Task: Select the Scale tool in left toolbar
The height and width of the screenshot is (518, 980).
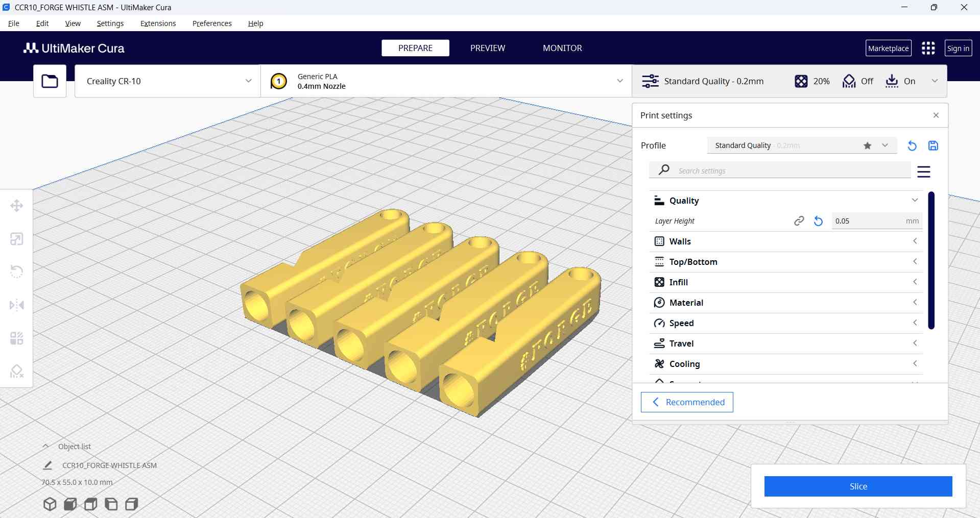Action: [17, 239]
